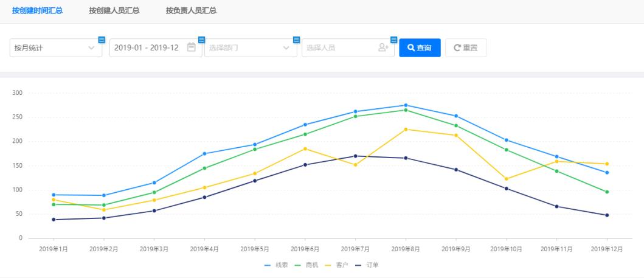Click blue badge icon above the date range field
This screenshot has width=644, height=278.
pyautogui.click(x=201, y=40)
